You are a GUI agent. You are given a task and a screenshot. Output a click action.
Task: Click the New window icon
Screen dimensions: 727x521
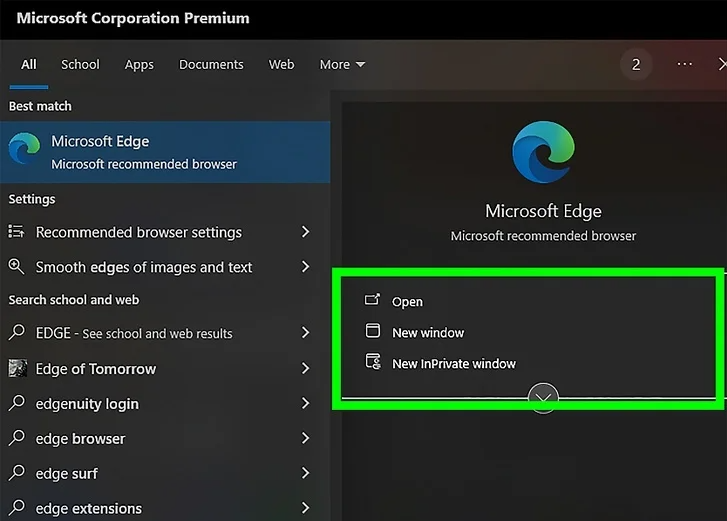(373, 332)
